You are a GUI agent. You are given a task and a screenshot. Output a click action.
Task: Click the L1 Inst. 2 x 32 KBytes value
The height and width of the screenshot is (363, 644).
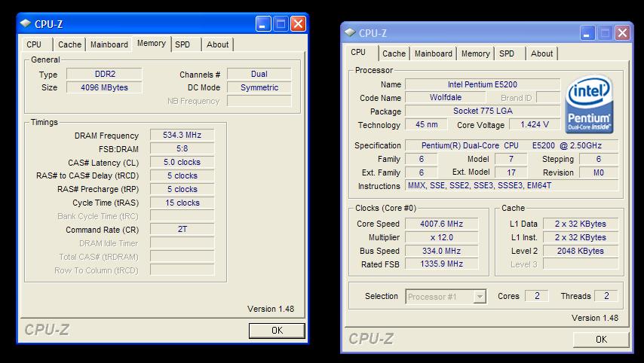(x=581, y=237)
